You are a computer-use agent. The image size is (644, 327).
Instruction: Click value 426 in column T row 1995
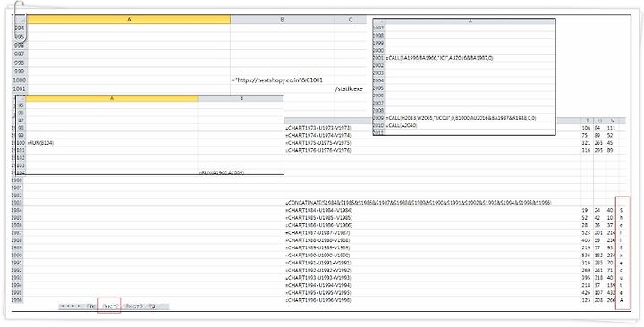[x=587, y=293]
